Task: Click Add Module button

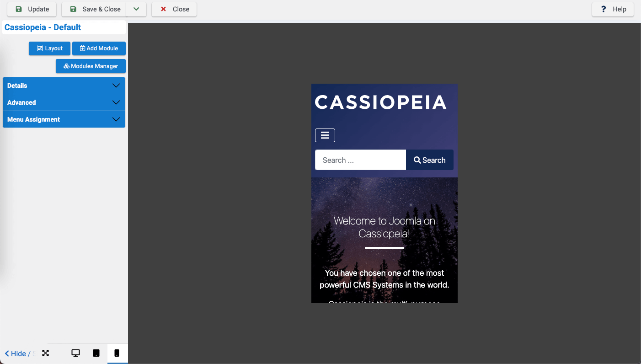Action: click(99, 48)
